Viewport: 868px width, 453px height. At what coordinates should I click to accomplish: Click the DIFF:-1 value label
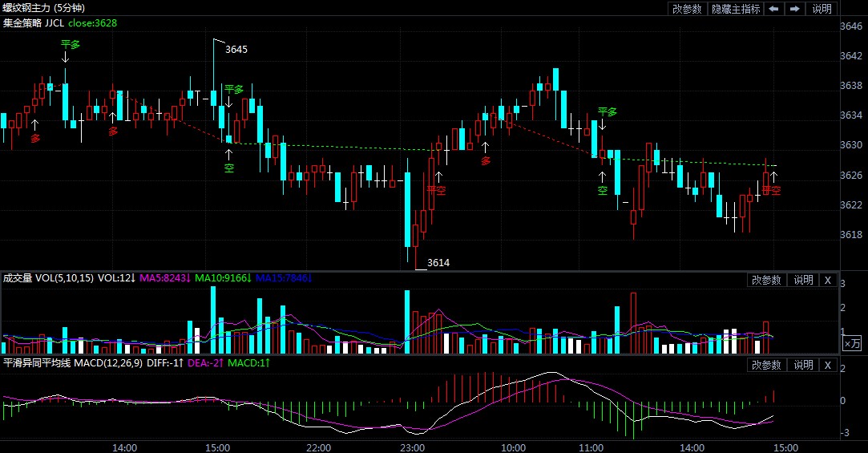coord(165,363)
